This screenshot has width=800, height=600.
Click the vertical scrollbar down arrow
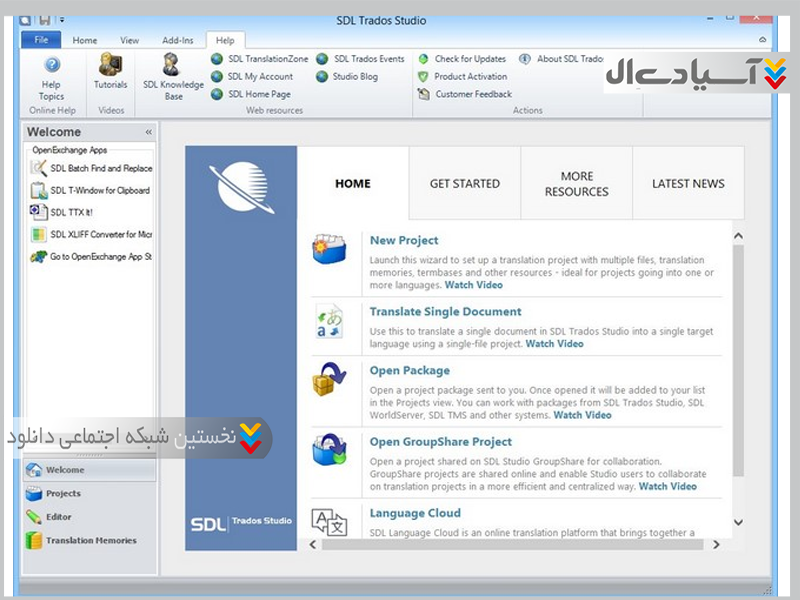(x=738, y=522)
